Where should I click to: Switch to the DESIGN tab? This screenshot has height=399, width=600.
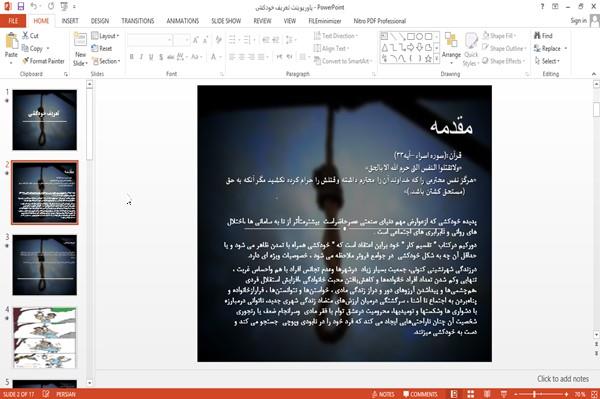click(x=100, y=21)
